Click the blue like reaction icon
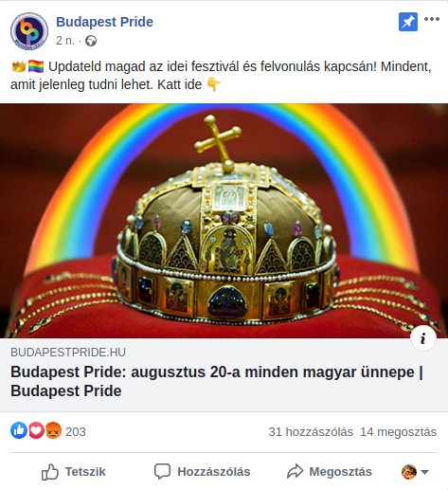Screen dimensions: 448x490 19,430
